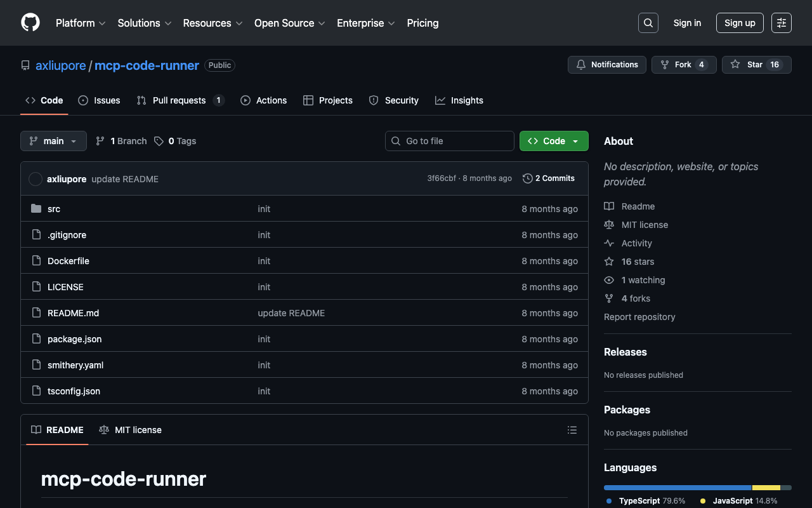
Task: Switch to the Pull requests tab
Action: point(180,100)
